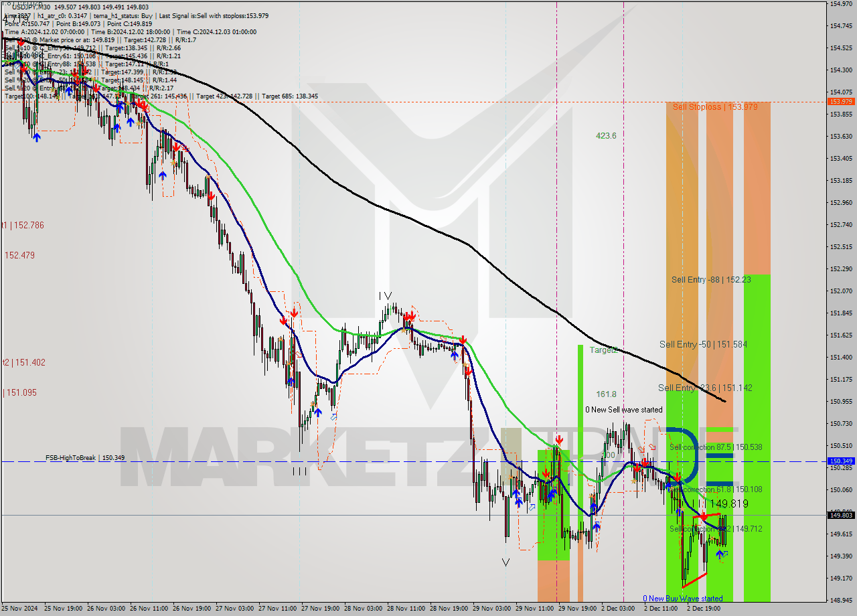Click the 151.095 level label

pyautogui.click(x=21, y=392)
